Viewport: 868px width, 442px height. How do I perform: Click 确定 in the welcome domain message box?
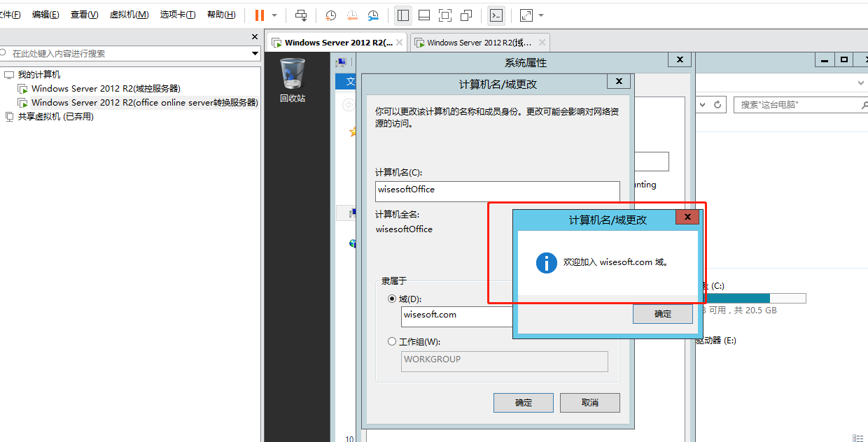(x=663, y=314)
